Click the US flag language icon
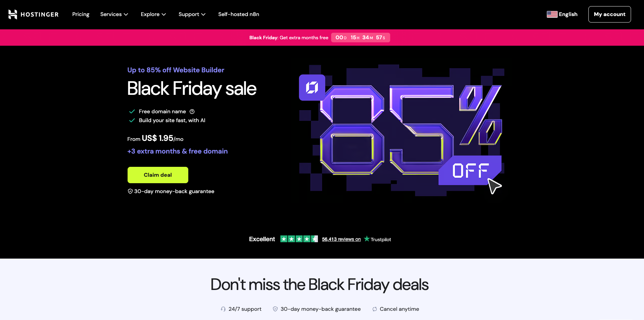Viewport: 644px width, 320px height. click(x=552, y=14)
